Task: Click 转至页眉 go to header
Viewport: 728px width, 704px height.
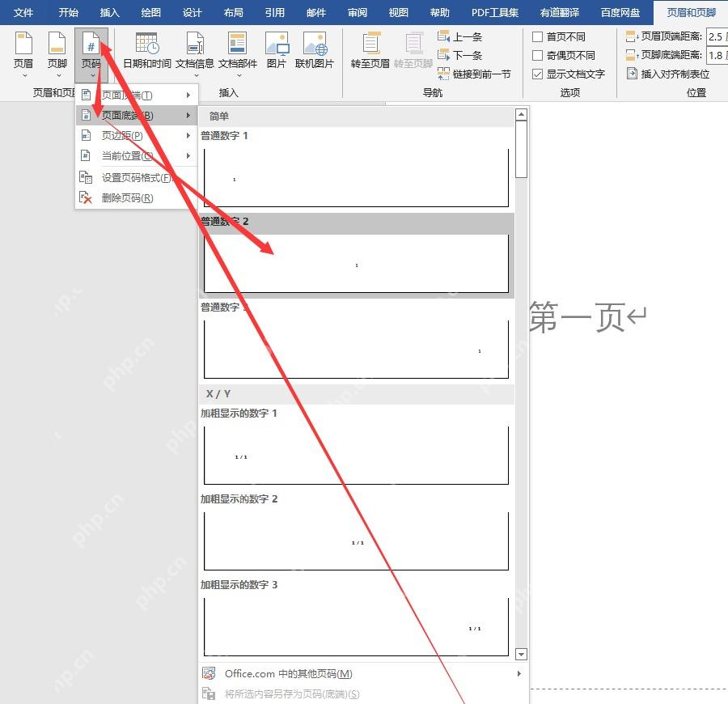Action: [370, 51]
